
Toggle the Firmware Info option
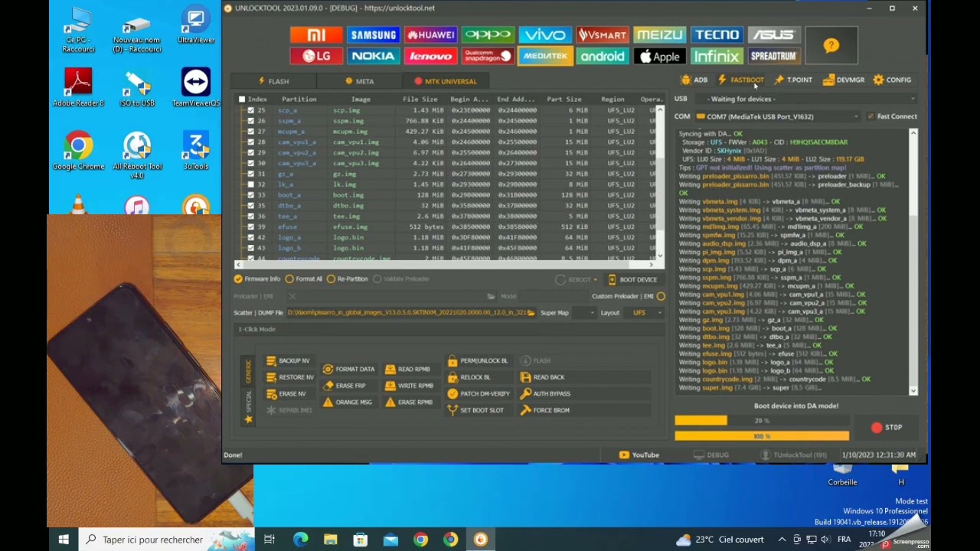point(258,279)
